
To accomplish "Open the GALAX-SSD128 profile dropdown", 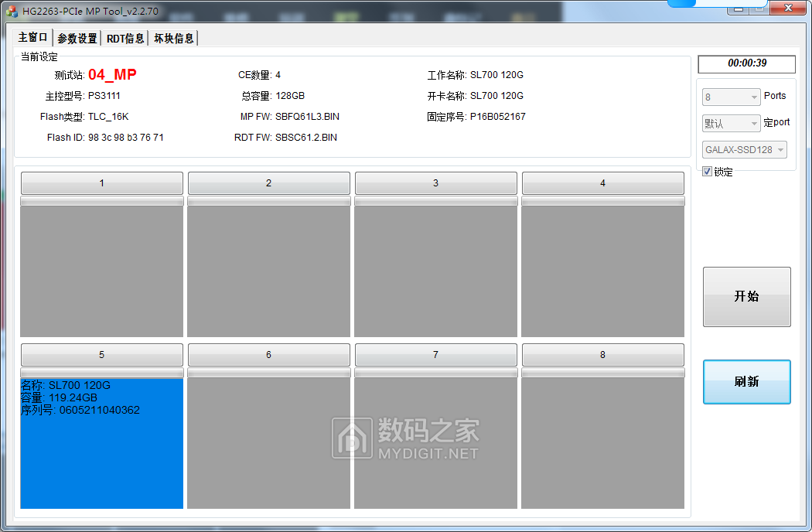I will point(745,150).
